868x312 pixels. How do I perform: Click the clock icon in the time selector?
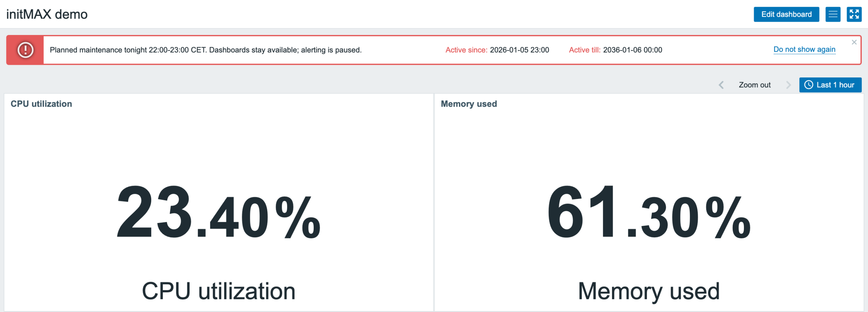pos(809,85)
